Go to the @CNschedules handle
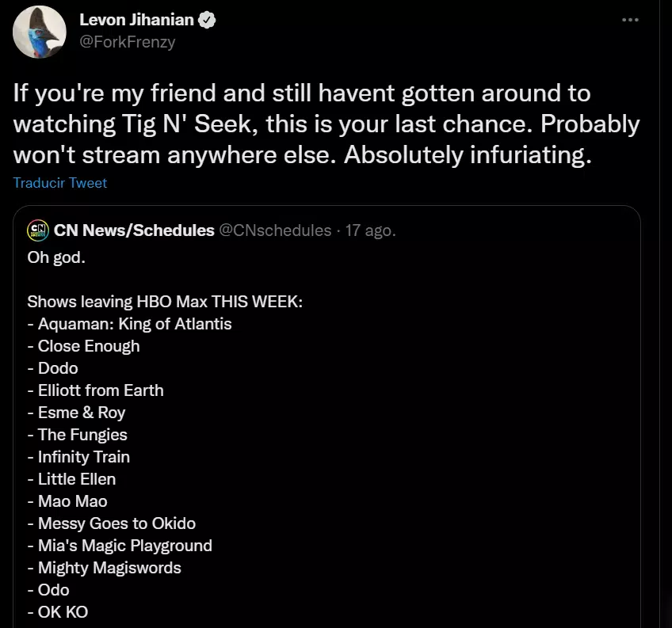 [x=275, y=230]
